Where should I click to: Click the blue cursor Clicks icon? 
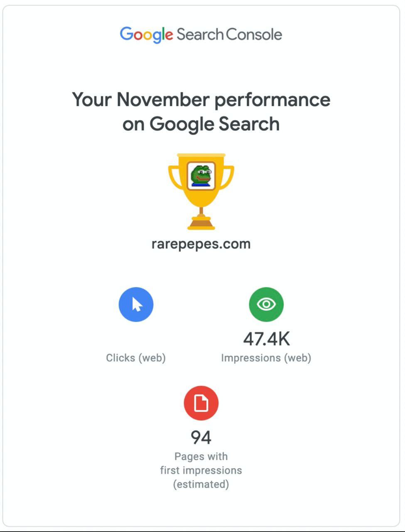[x=136, y=304]
